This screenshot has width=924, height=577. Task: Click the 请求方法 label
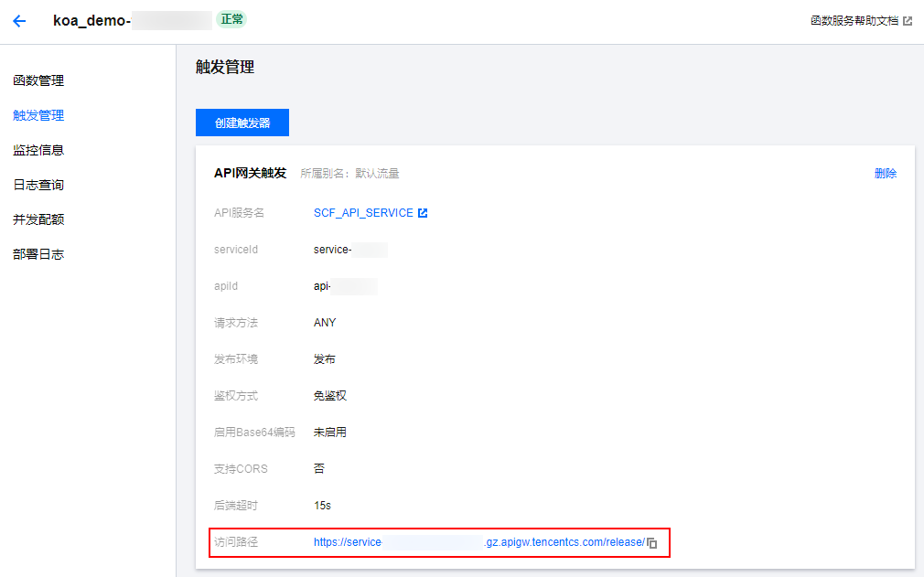click(x=236, y=323)
